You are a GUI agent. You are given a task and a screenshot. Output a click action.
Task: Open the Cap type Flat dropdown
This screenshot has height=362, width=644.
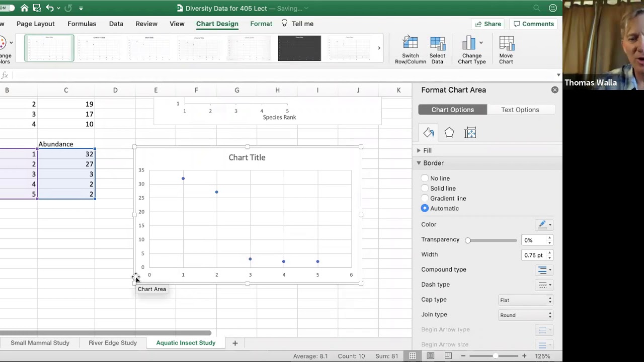(x=525, y=300)
